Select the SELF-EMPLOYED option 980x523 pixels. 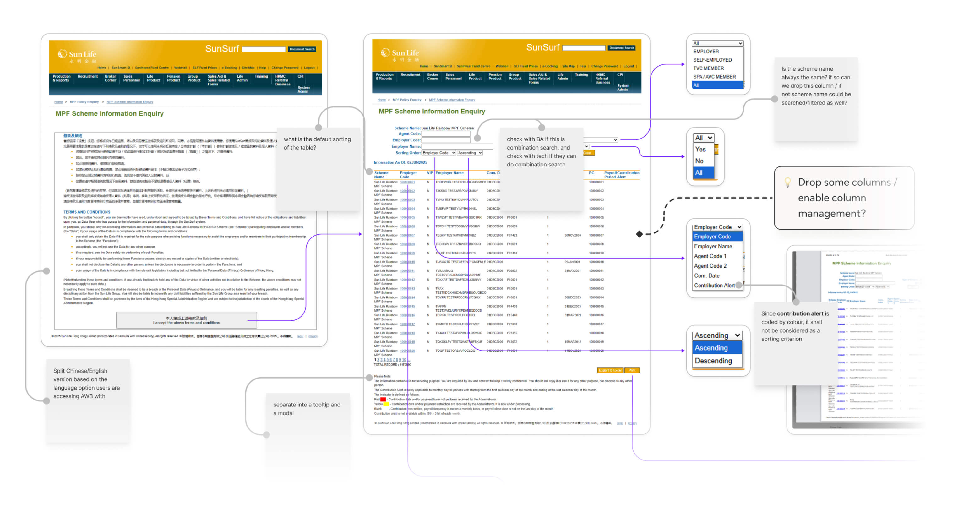[x=712, y=60]
